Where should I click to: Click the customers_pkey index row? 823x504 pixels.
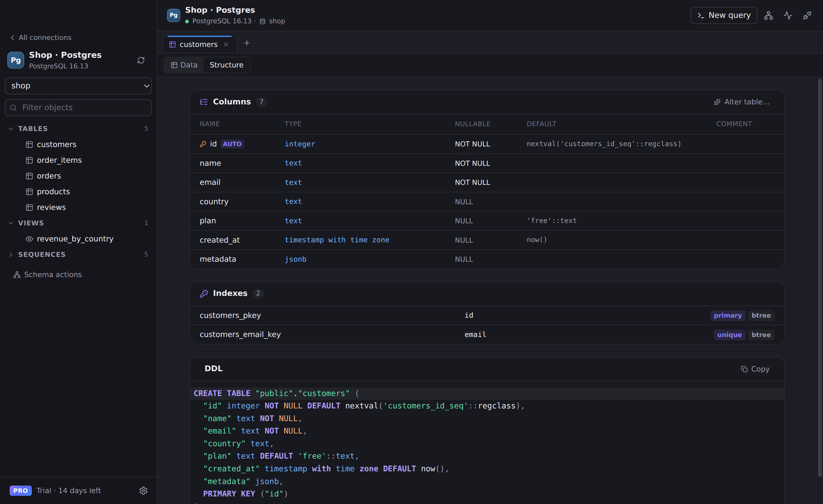click(487, 315)
